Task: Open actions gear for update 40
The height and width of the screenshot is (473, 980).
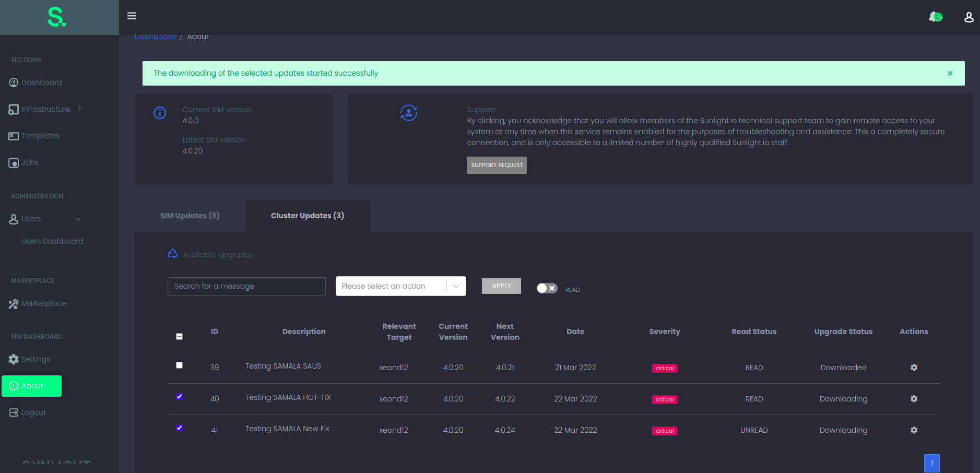Action: (914, 399)
